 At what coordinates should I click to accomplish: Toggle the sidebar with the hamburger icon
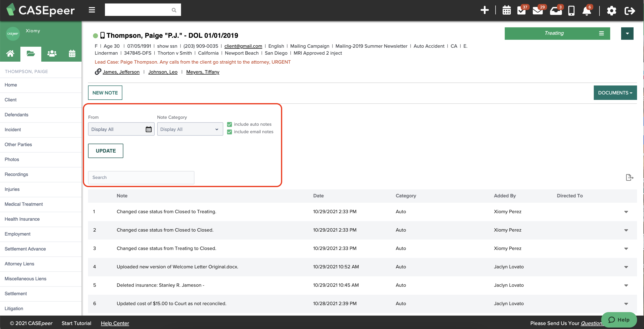click(92, 10)
